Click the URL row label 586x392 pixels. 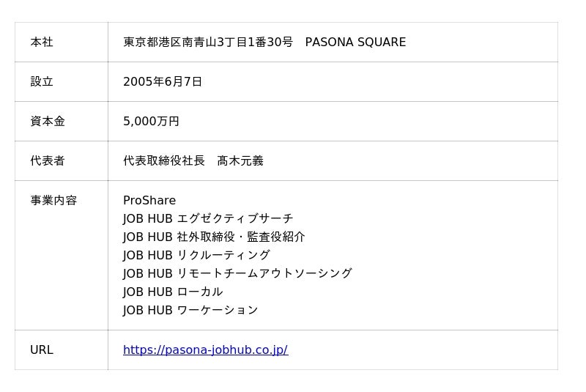click(42, 350)
